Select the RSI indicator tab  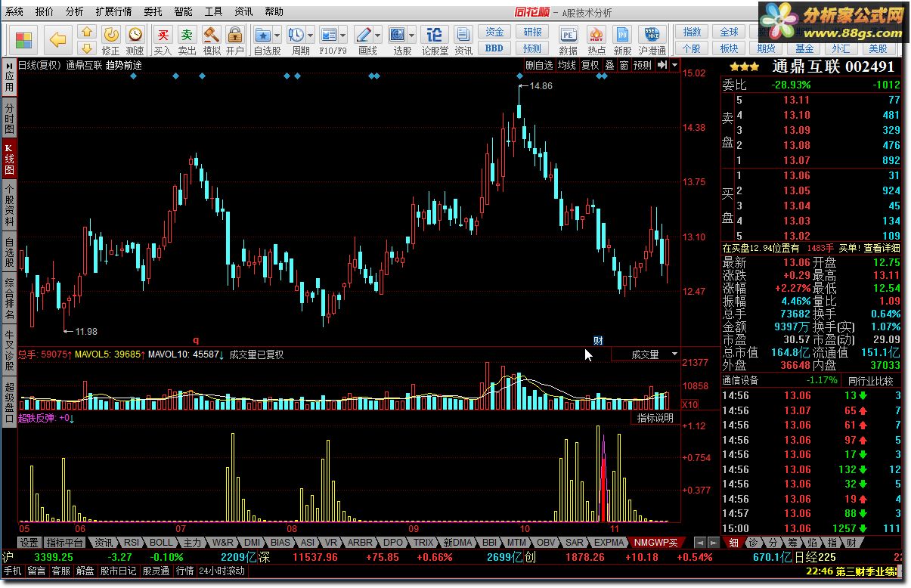tap(132, 543)
